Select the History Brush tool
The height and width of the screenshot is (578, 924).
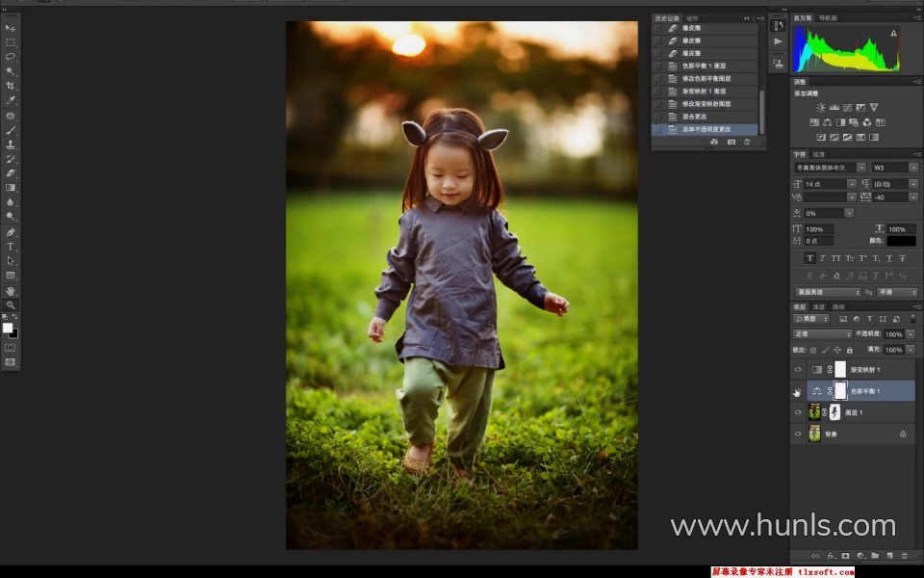point(10,159)
